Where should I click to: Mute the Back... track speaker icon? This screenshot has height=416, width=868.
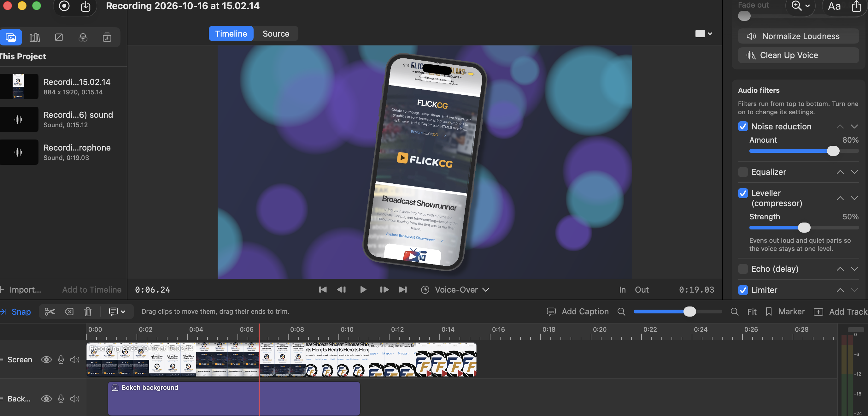(75, 399)
